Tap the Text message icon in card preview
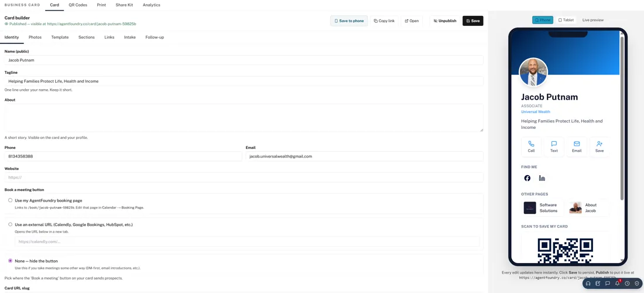The height and width of the screenshot is (293, 644). [554, 146]
